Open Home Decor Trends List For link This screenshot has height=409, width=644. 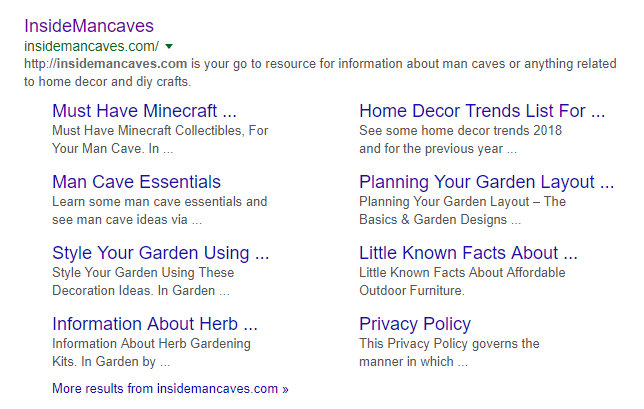(482, 111)
